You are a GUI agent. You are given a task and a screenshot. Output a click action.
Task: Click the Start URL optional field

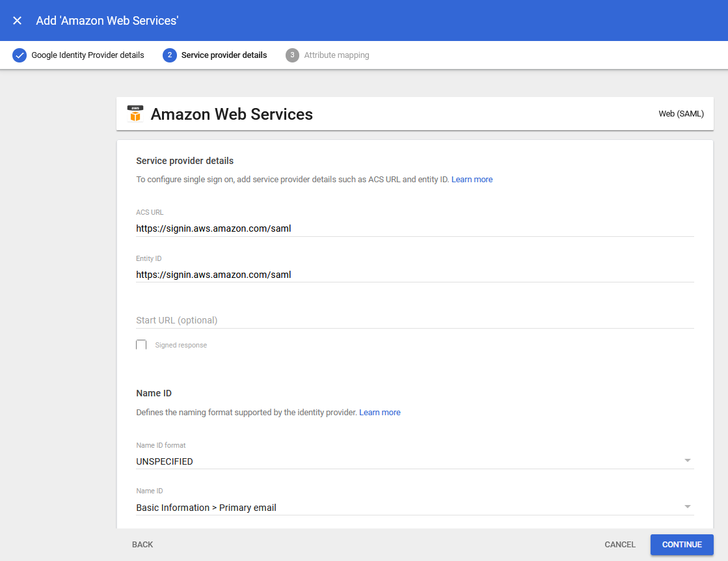click(x=414, y=320)
